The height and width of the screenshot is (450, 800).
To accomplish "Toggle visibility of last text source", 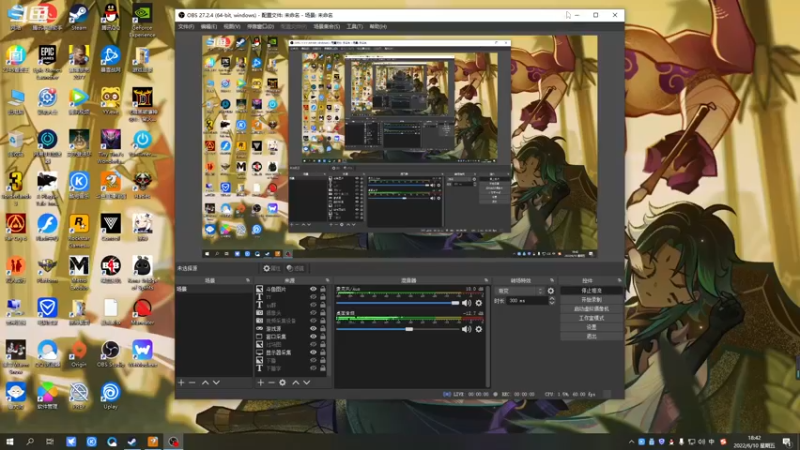I will click(313, 368).
